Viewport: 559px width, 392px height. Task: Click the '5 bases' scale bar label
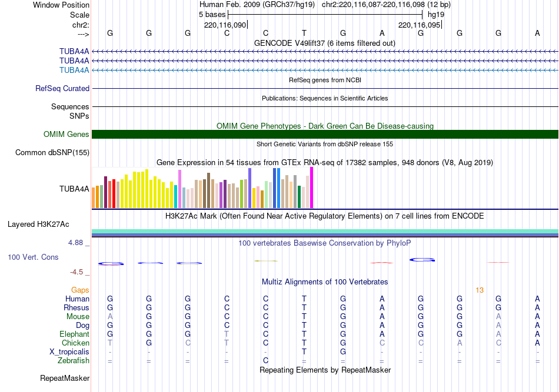(x=212, y=15)
